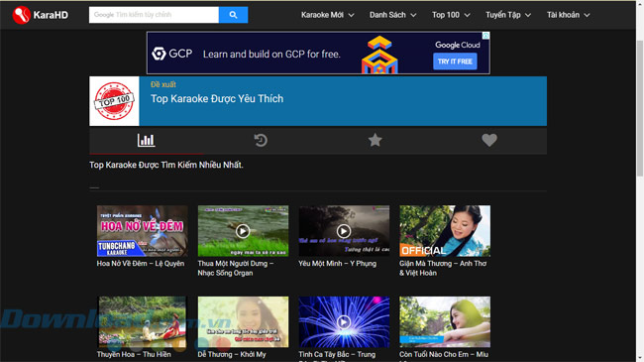Play the Tình Ca Tây Bắc video
The height and width of the screenshot is (362, 644).
pos(344,322)
